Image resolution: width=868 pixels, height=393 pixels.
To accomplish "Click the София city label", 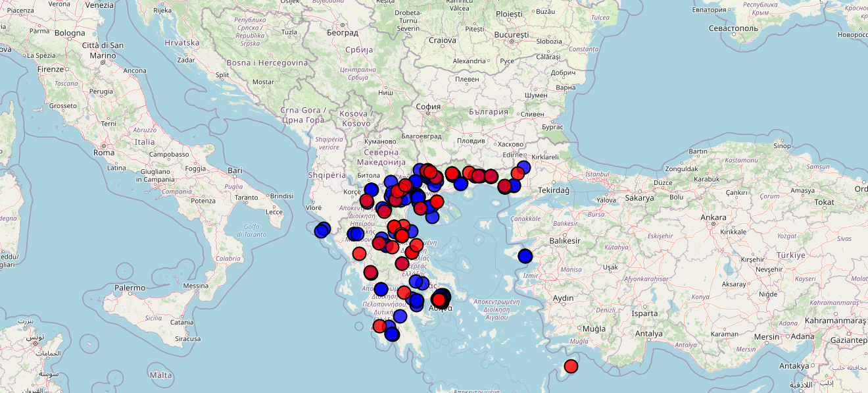I will click(427, 106).
